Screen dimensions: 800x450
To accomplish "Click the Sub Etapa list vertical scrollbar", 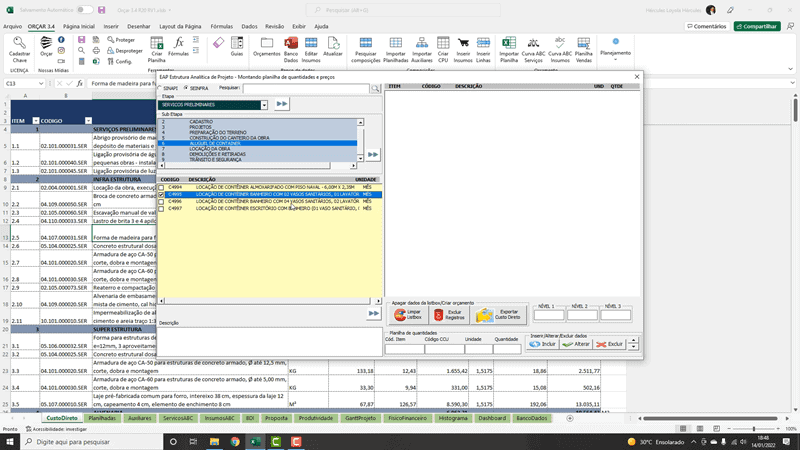I will pyautogui.click(x=360, y=140).
